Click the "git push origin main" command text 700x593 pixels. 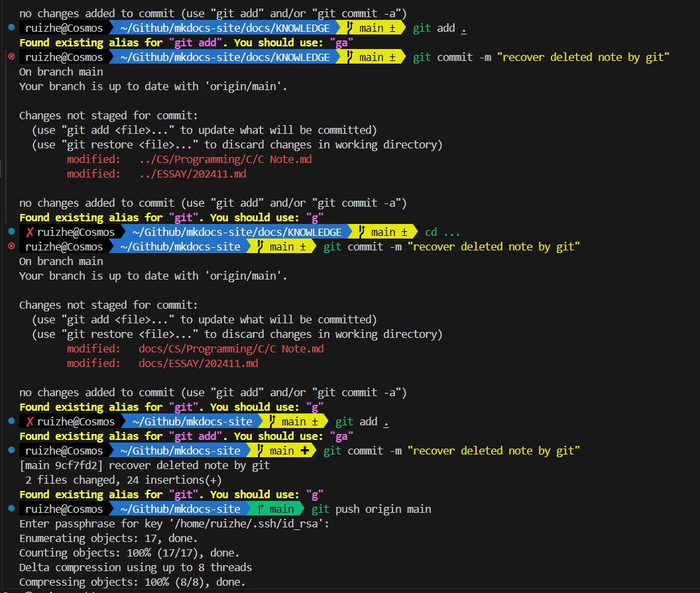coord(371,509)
